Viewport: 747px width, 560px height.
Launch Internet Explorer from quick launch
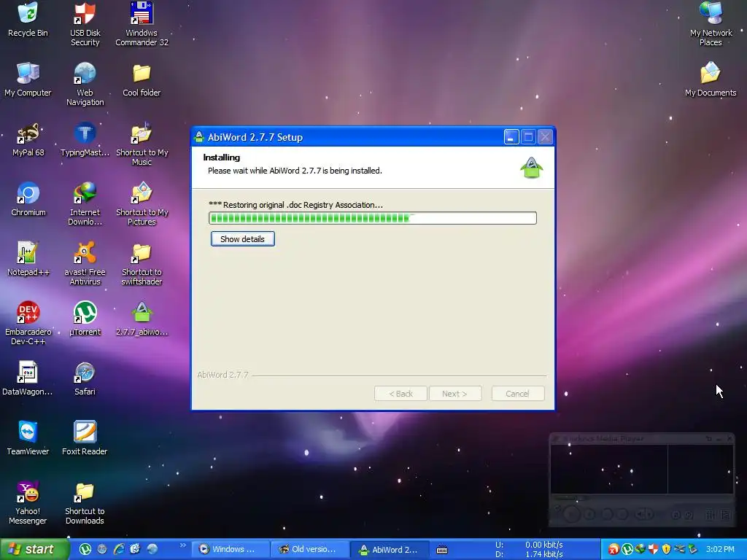pos(119,549)
